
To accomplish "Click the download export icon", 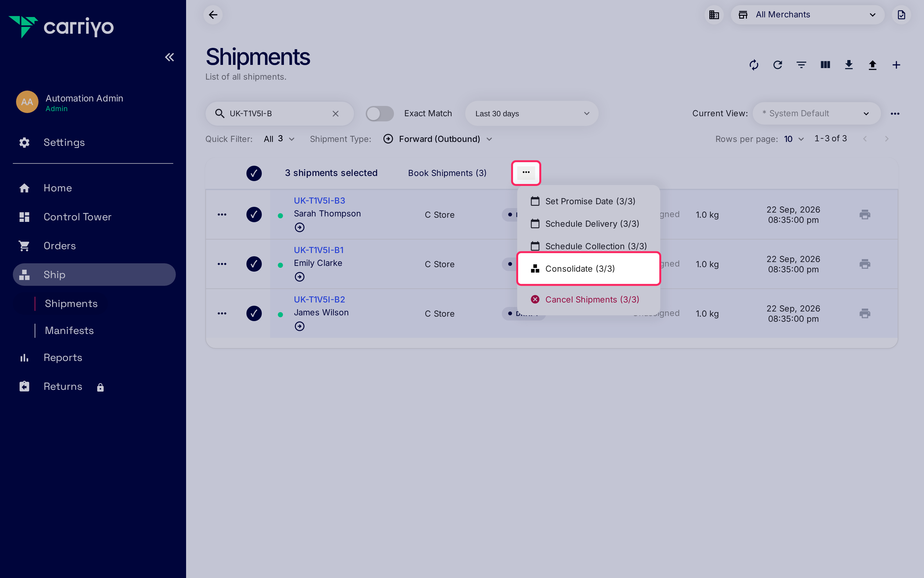I will click(849, 65).
